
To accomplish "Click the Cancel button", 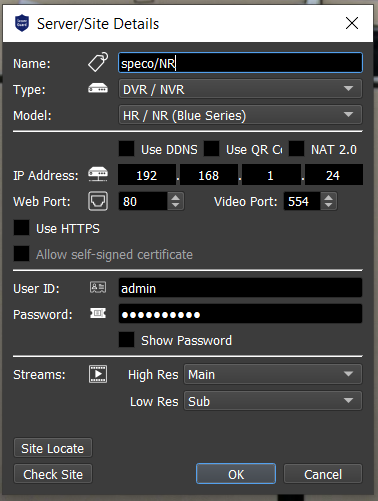I will click(x=323, y=474).
